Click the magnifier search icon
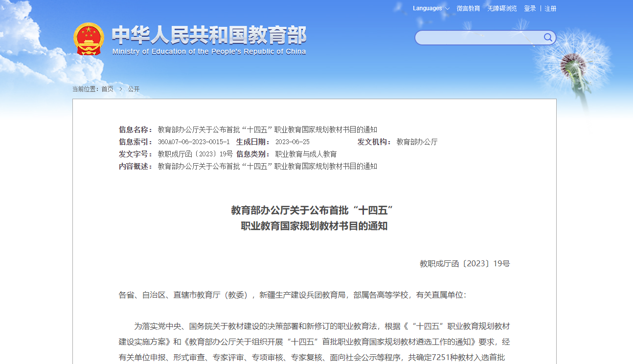The width and height of the screenshot is (633, 364). click(x=548, y=38)
